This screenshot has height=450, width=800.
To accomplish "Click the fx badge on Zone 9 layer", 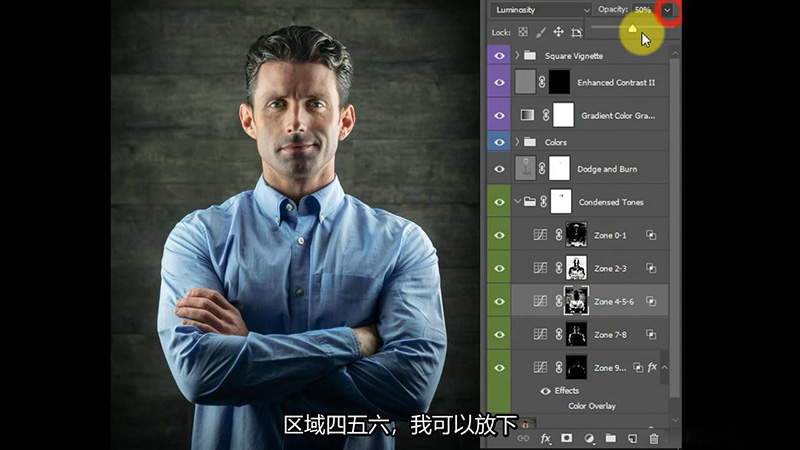I will pyautogui.click(x=652, y=367).
